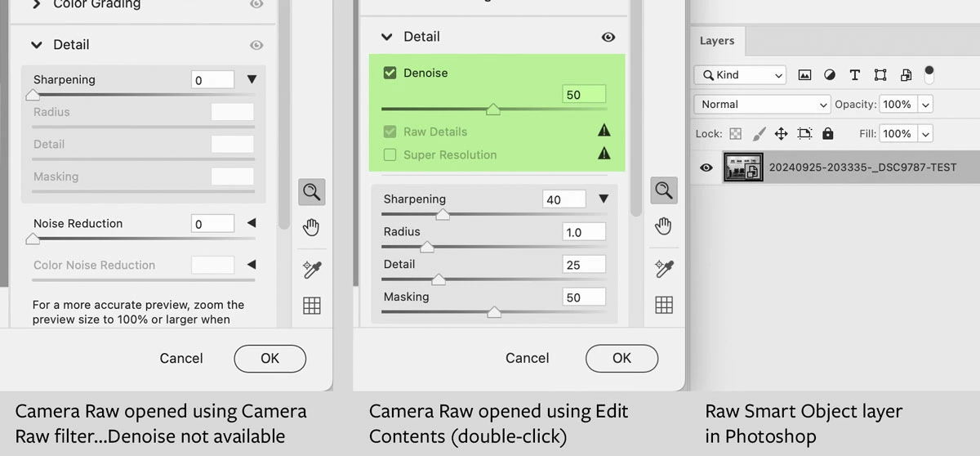
Task: Adjust the Denoise slider handle
Action: point(493,109)
